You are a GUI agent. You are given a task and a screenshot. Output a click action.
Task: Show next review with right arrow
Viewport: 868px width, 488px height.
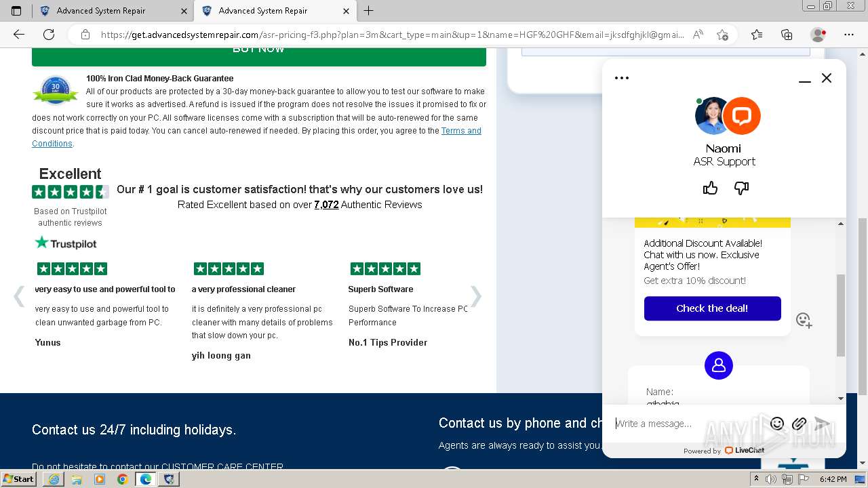coord(476,296)
